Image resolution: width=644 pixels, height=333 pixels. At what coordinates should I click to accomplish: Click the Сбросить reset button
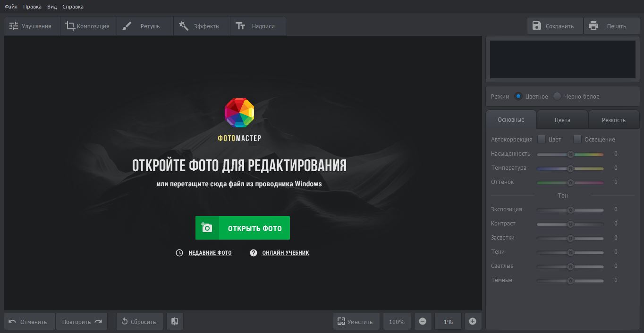[139, 322]
